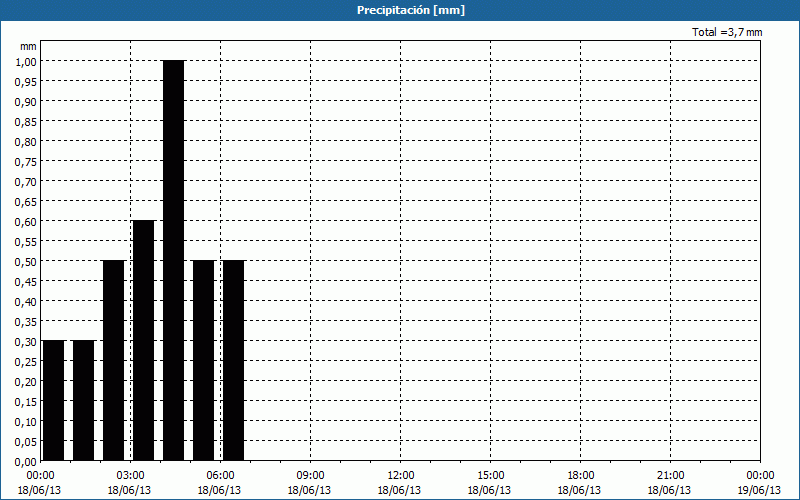Viewport: 800px width, 500px height.
Task: Select the 0,50 mm bar just before 03:00
Action: (113, 361)
